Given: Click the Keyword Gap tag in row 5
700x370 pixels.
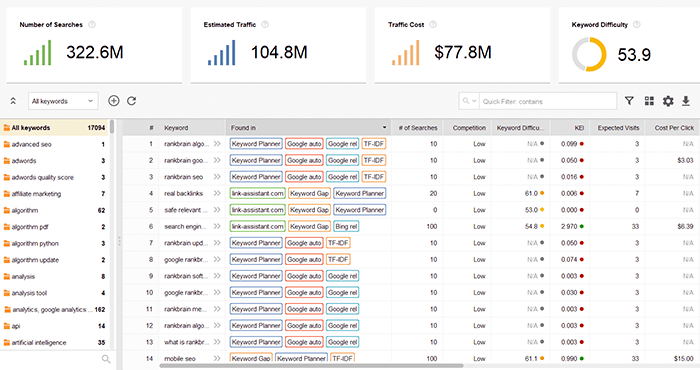Looking at the screenshot, I should tap(309, 210).
